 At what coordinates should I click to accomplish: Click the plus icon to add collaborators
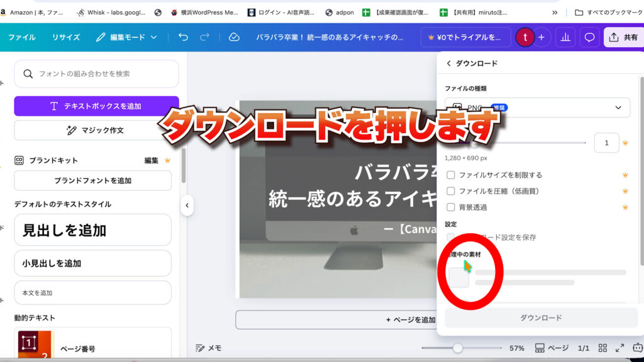pos(541,37)
